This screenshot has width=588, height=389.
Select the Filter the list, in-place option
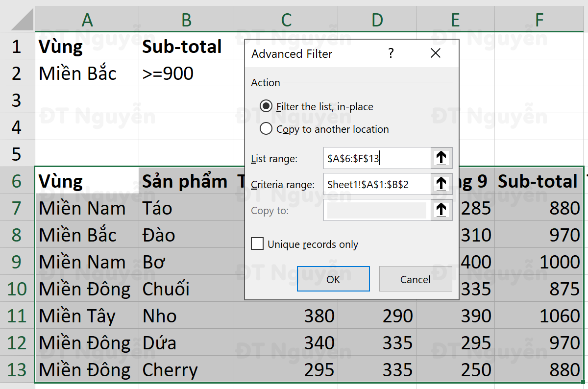tap(266, 106)
